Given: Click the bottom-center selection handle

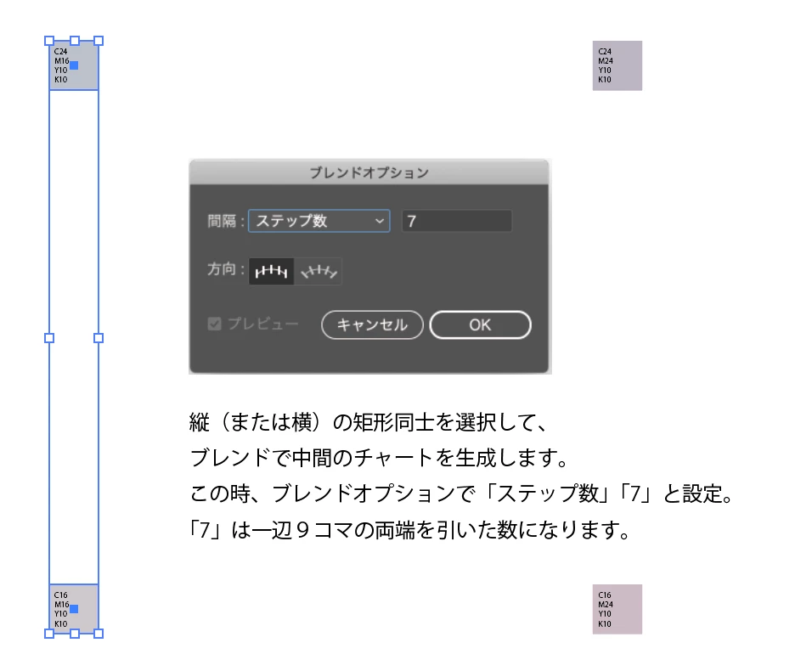Looking at the screenshot, I should click(75, 634).
